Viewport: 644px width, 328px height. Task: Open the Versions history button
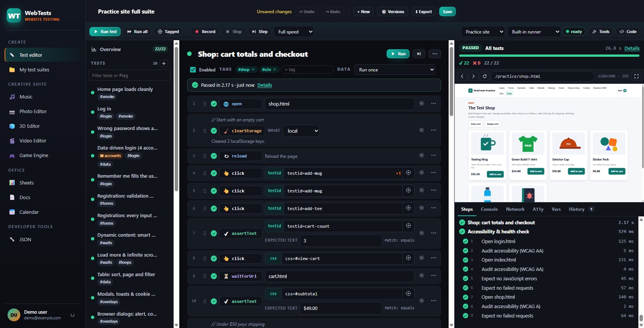[x=393, y=12]
